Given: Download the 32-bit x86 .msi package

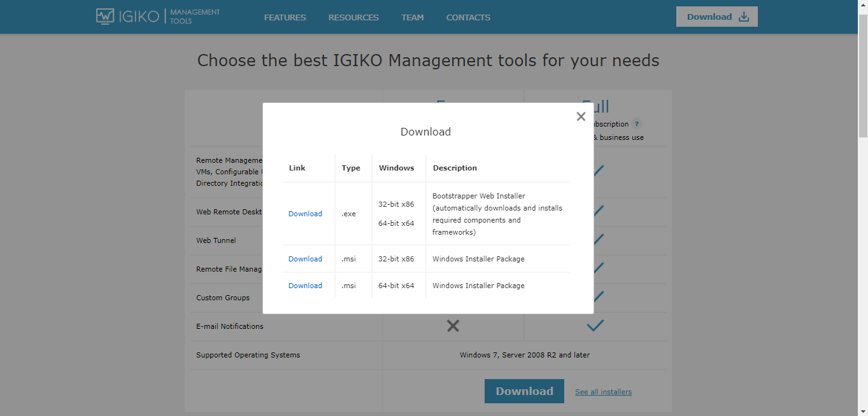Looking at the screenshot, I should tap(305, 259).
